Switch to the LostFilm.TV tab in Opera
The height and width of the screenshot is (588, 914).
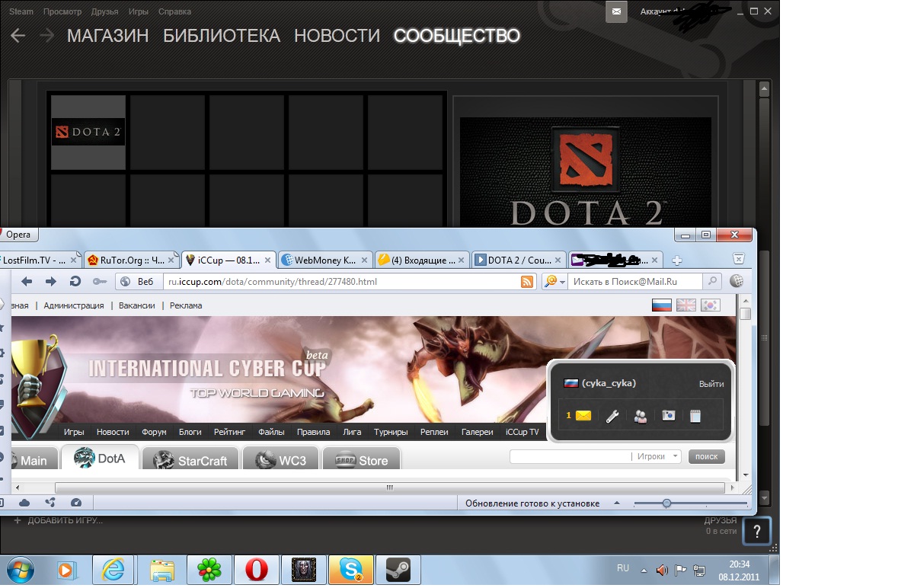tap(40, 260)
